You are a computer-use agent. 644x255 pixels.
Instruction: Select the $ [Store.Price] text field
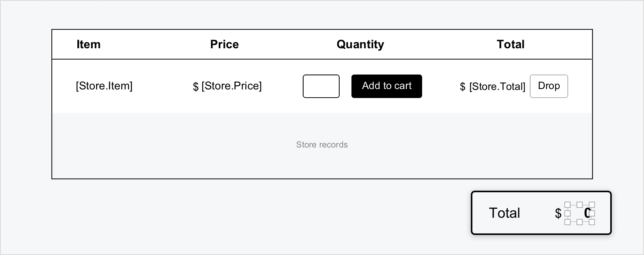(227, 86)
